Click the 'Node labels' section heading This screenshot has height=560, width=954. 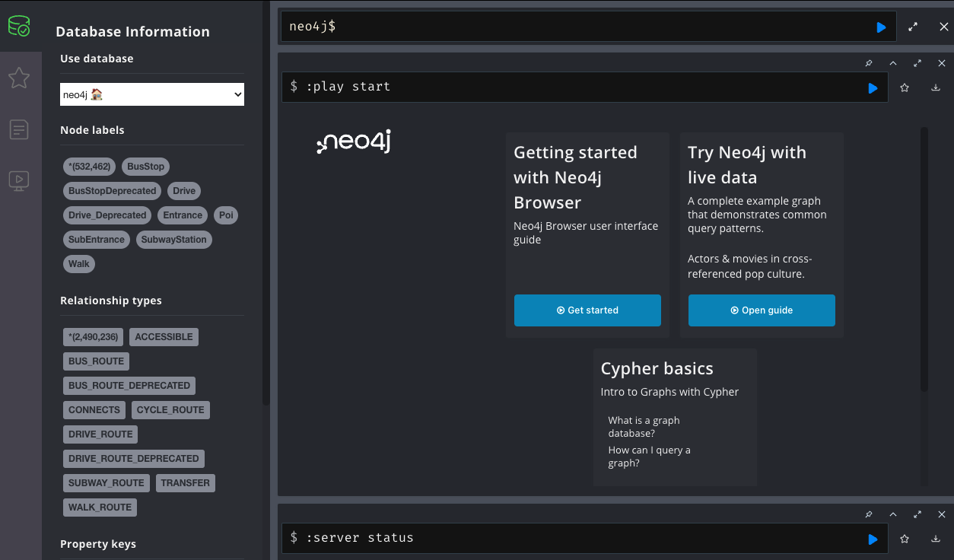coord(92,130)
